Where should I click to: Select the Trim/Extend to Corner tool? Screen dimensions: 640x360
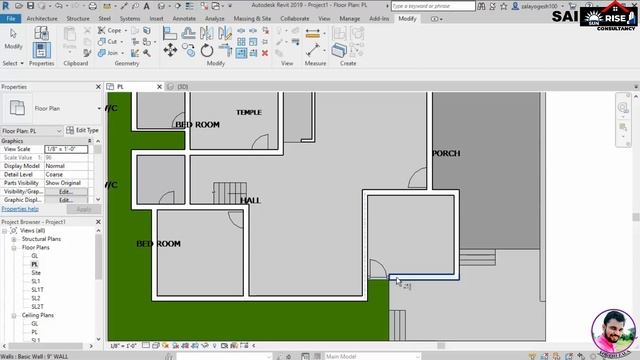pyautogui.click(x=225, y=51)
